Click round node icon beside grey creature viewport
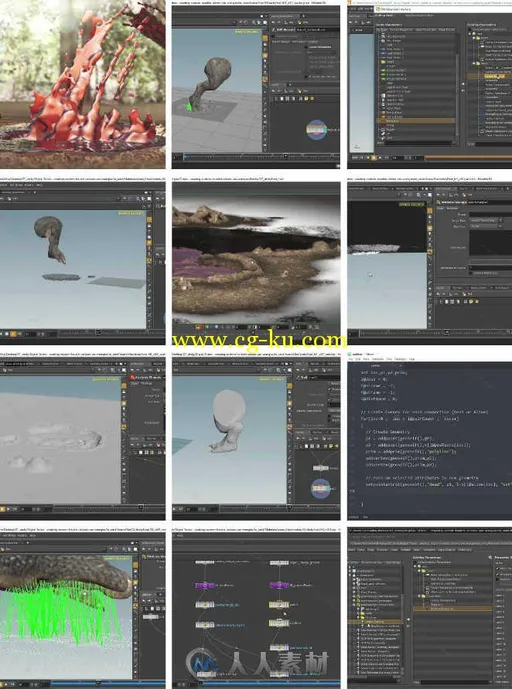The width and height of the screenshot is (512, 689). [321, 489]
